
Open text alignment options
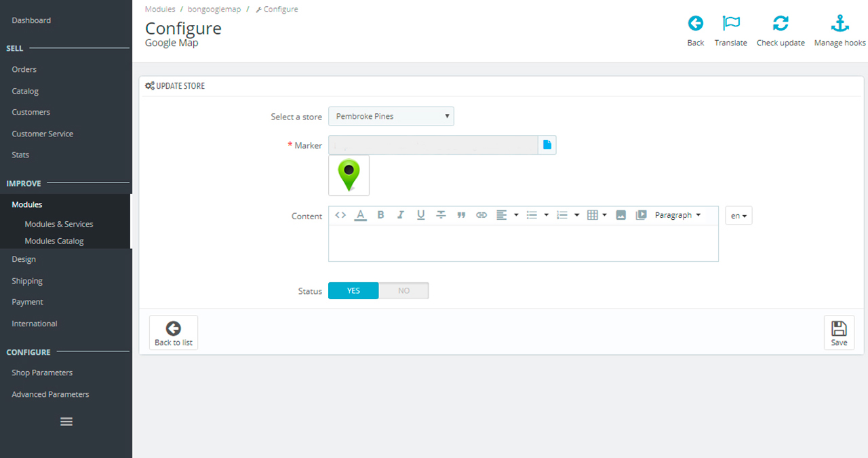(x=507, y=215)
